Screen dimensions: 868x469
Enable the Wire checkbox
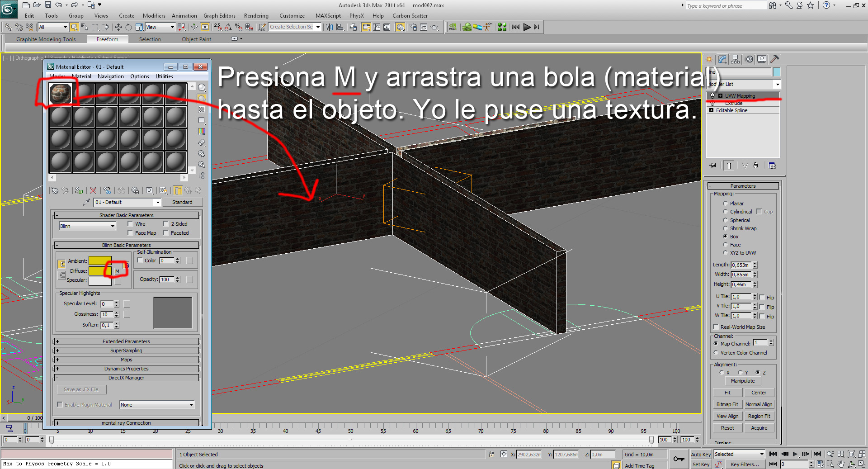tap(131, 224)
